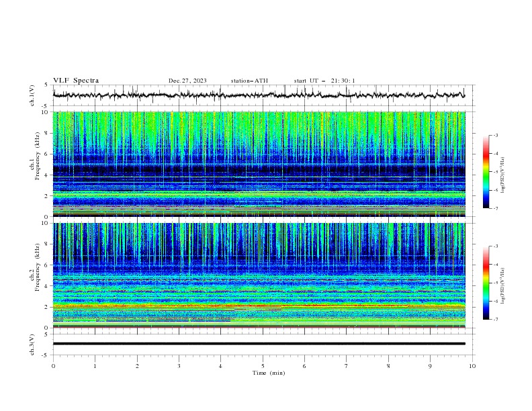Click time axis tick label "5"
This screenshot has width=532, height=411.
263,366
